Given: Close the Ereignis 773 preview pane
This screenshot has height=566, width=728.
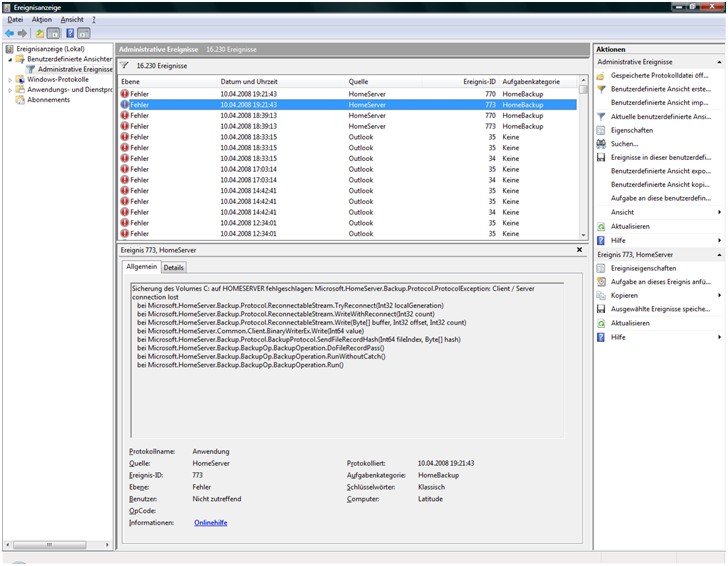Looking at the screenshot, I should [x=579, y=250].
